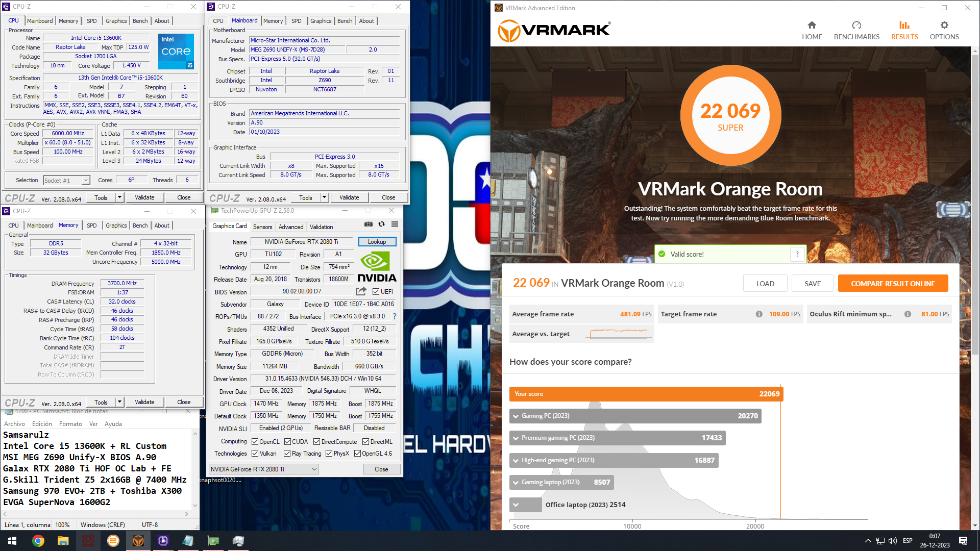Viewport: 980px width, 551px height.
Task: Click the Lookup button in GPU-Z
Action: [377, 242]
